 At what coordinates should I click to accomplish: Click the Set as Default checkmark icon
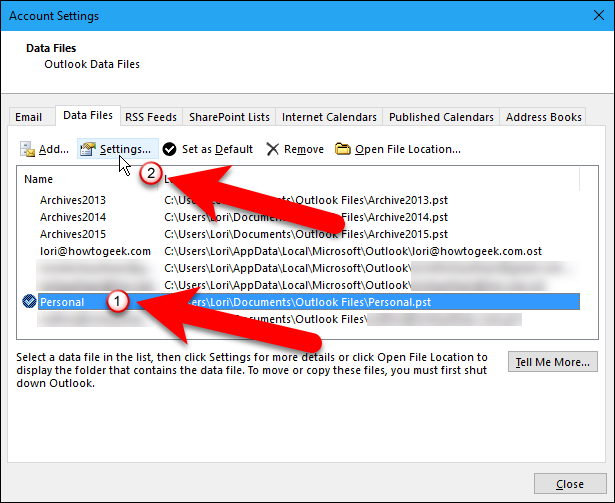click(169, 149)
